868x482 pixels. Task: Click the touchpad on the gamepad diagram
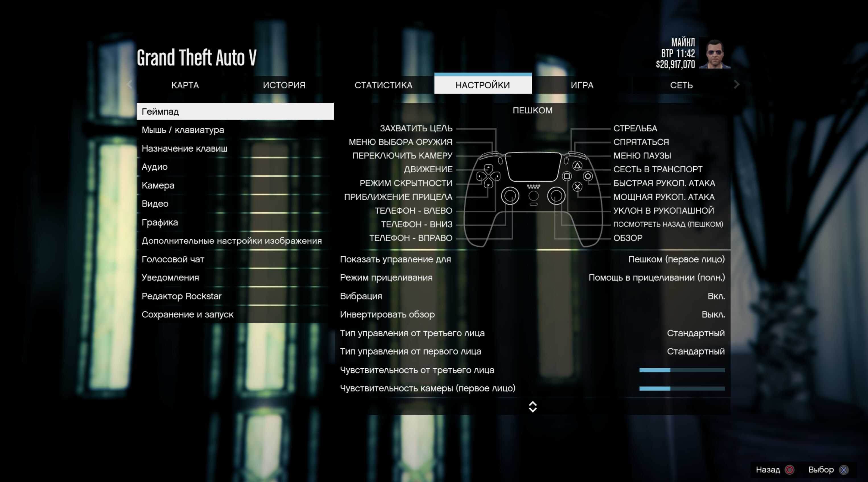click(533, 167)
